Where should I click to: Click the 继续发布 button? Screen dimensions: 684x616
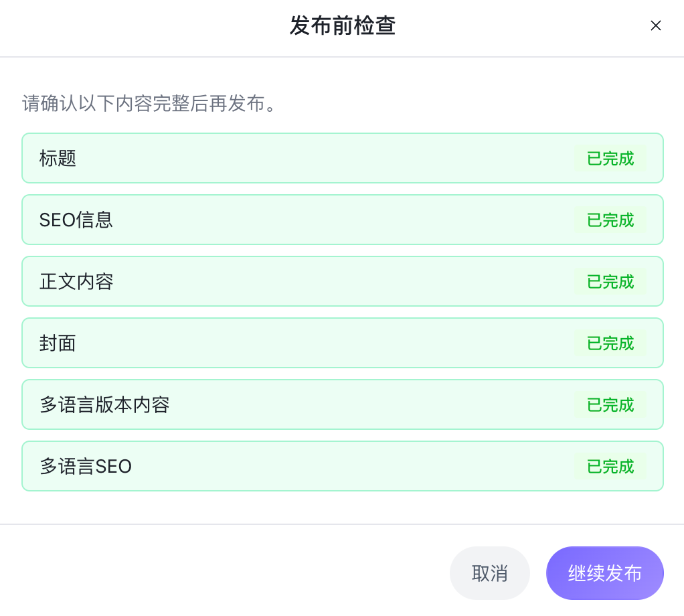click(x=604, y=573)
